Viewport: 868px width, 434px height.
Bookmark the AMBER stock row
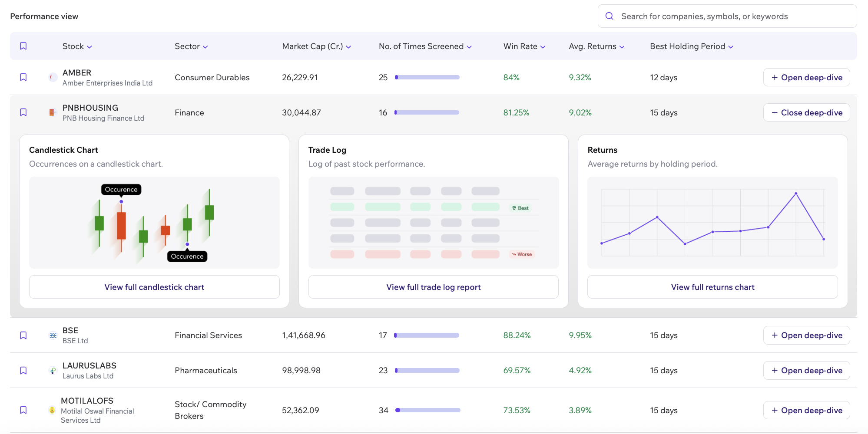coord(23,77)
